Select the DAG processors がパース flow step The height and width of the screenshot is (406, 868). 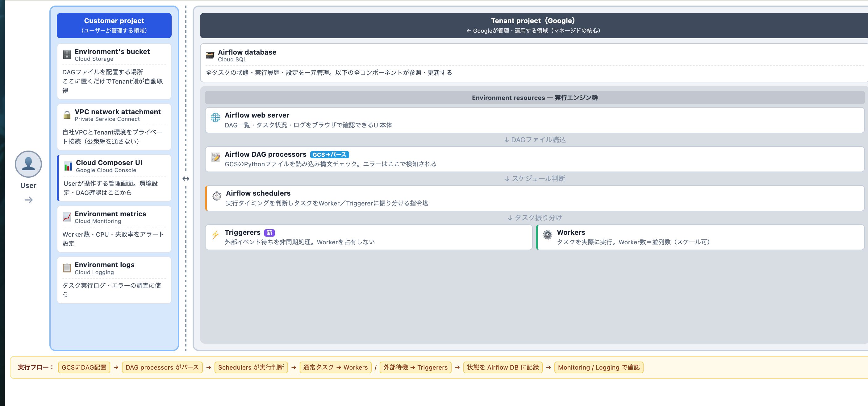coord(162,367)
